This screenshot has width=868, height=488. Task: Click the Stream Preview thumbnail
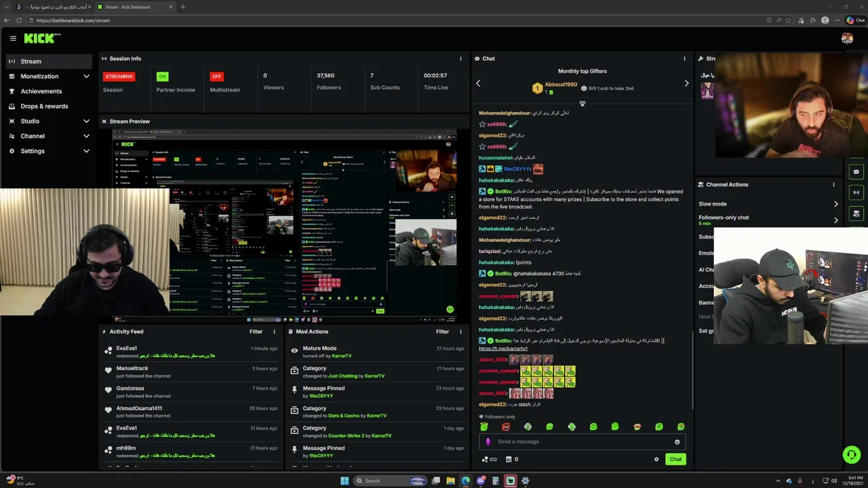pyautogui.click(x=284, y=224)
